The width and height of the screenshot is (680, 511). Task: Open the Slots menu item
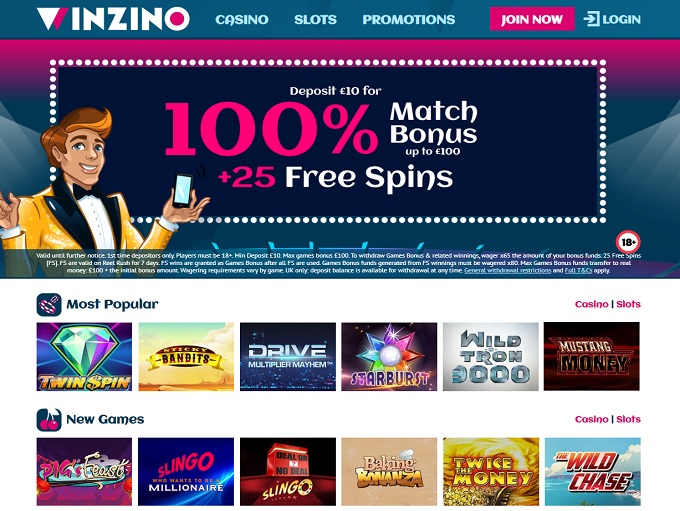pos(315,20)
